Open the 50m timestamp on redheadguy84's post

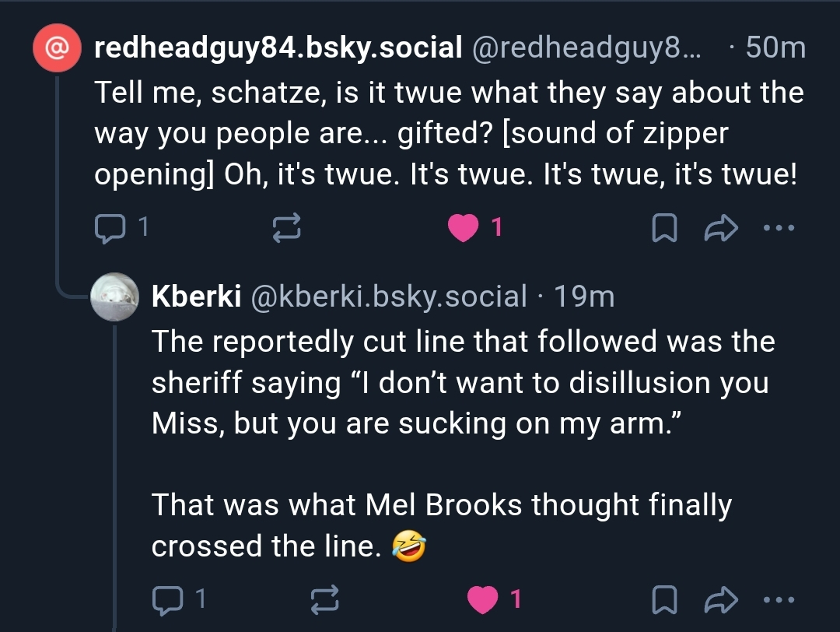(x=775, y=48)
